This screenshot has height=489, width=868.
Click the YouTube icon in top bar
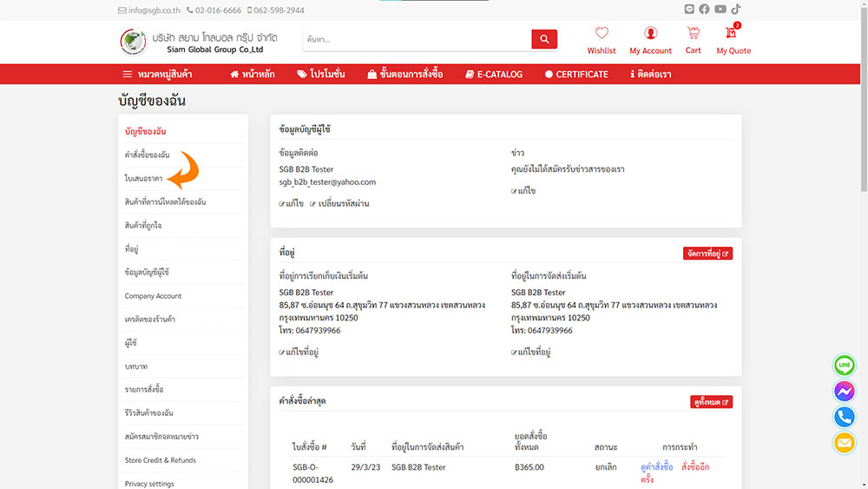pos(720,10)
